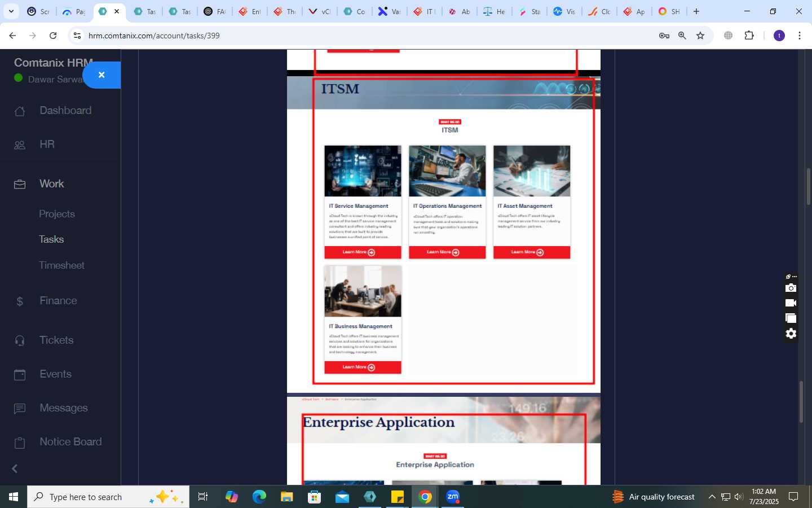Click the gallery icon in floating toolbar
The height and width of the screenshot is (508, 812).
[791, 318]
